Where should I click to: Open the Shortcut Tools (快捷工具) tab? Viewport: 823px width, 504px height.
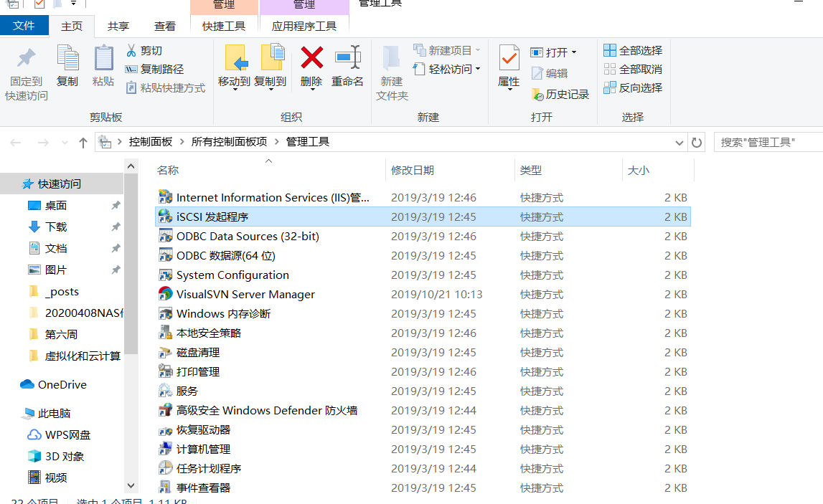pos(224,27)
